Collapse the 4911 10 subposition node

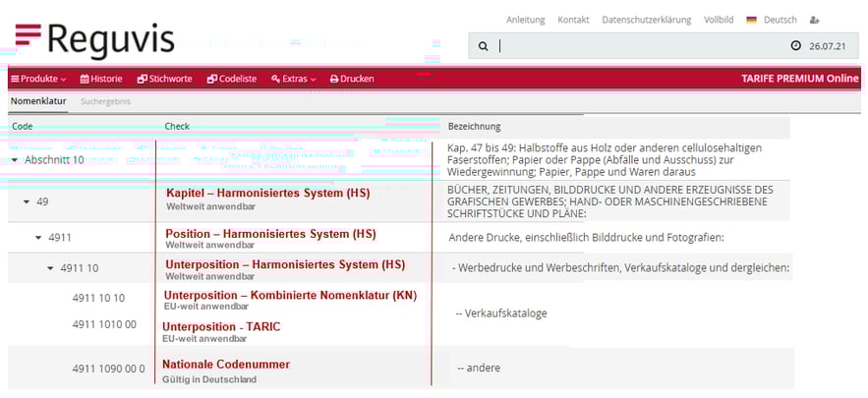tap(50, 267)
